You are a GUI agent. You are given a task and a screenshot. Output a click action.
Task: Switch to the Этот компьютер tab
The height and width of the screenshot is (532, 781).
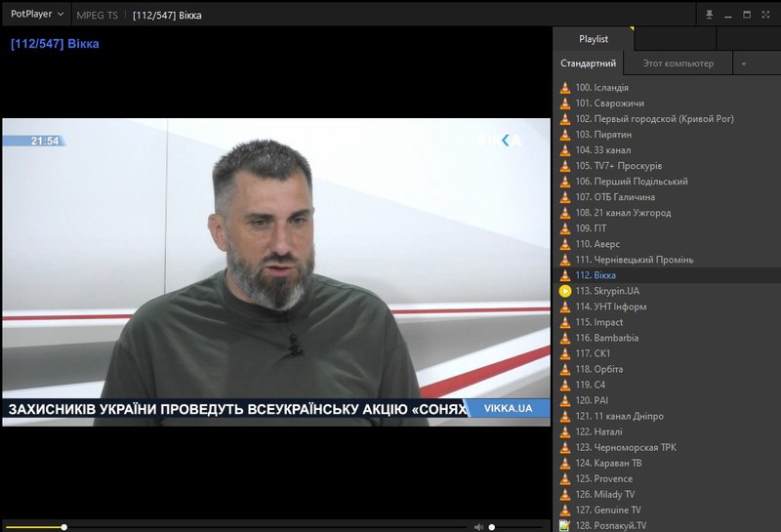pyautogui.click(x=678, y=63)
